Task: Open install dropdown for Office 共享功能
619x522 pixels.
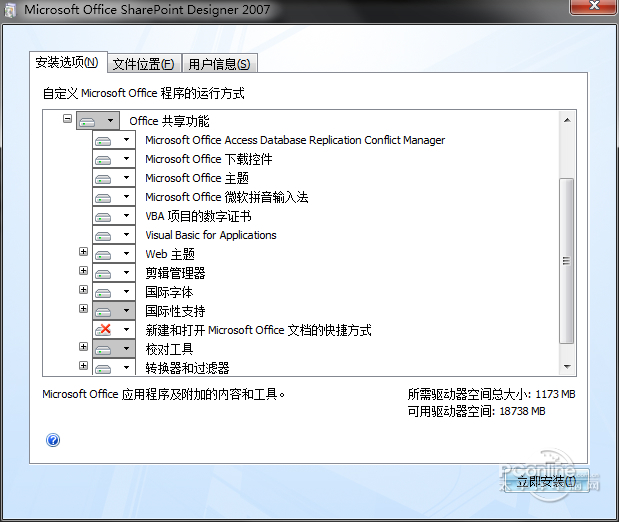Action: pos(98,120)
